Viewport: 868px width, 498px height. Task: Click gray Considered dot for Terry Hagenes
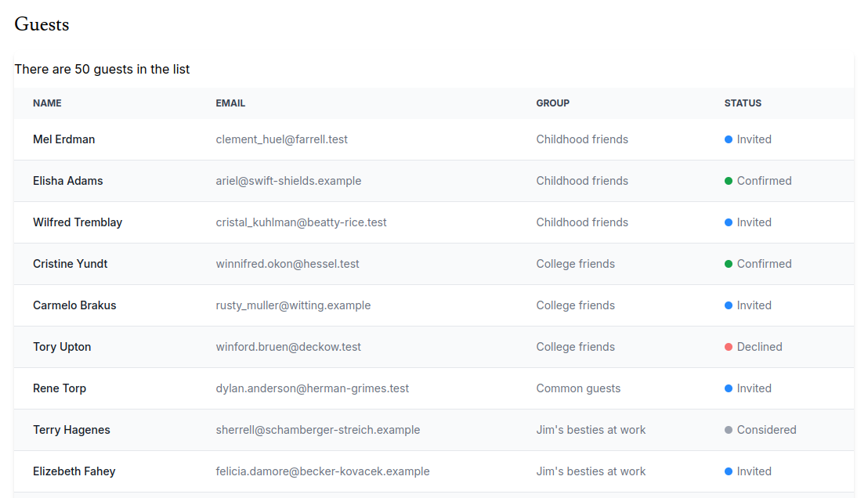(x=729, y=430)
